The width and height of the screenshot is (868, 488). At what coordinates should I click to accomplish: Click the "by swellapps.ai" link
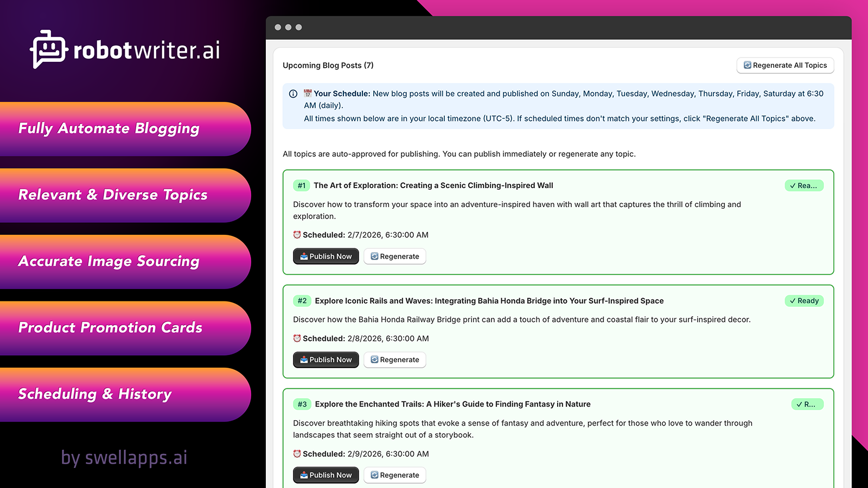[x=124, y=457]
